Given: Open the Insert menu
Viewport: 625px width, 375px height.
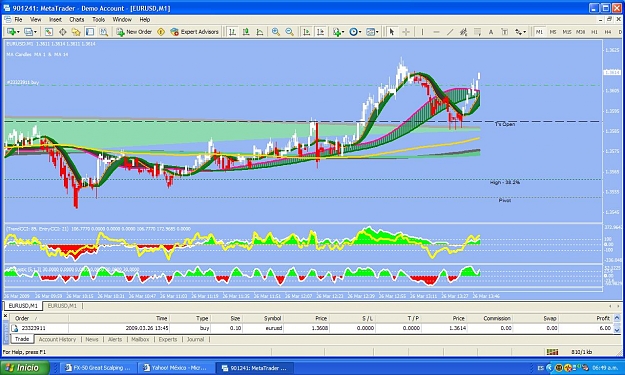Looking at the screenshot, I should (x=55, y=20).
